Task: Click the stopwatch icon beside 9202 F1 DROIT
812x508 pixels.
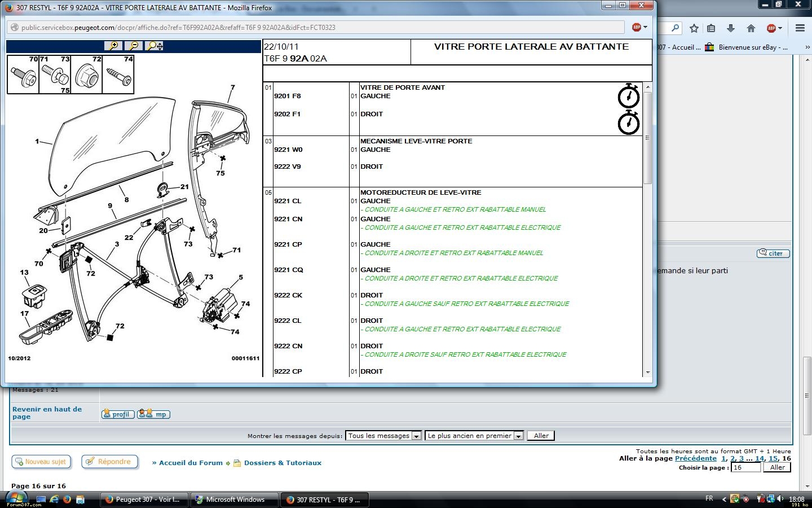Action: (x=628, y=122)
